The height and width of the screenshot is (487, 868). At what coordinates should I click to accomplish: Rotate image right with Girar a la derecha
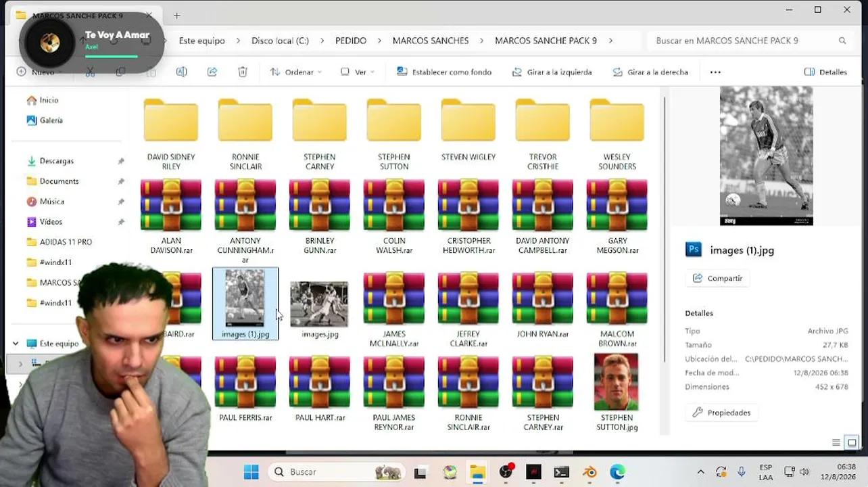point(650,72)
